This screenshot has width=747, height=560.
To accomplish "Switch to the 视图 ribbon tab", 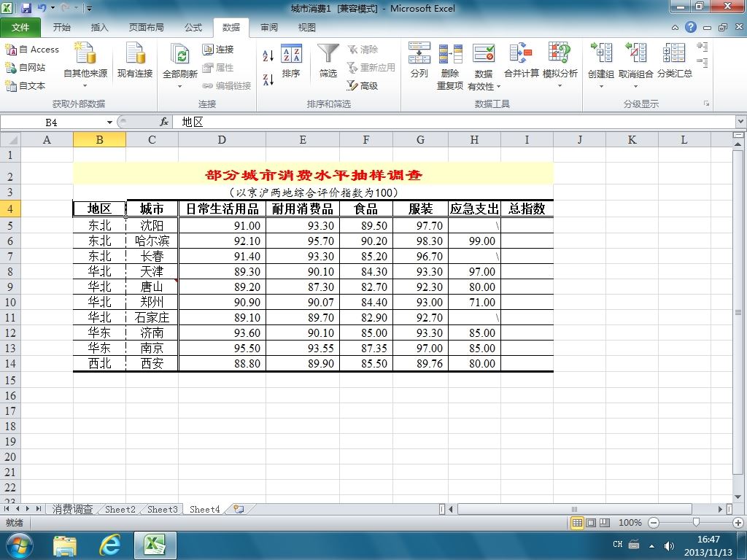I will coord(307,28).
